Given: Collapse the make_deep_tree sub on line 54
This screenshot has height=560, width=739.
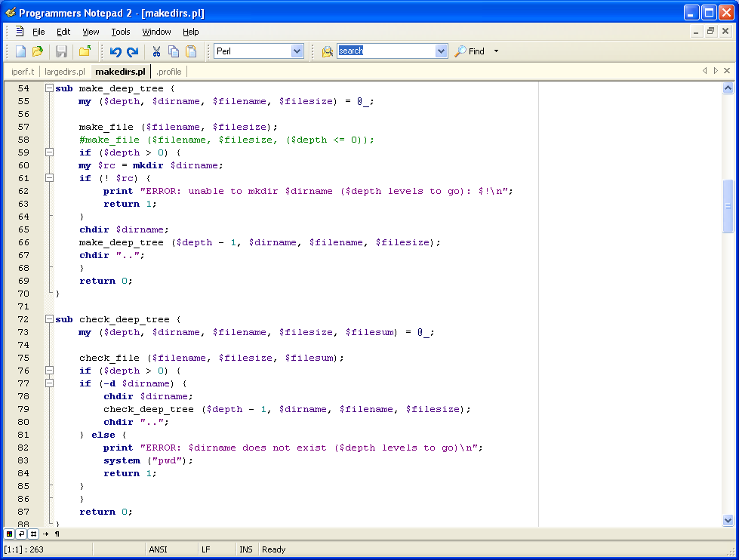Looking at the screenshot, I should 49,88.
